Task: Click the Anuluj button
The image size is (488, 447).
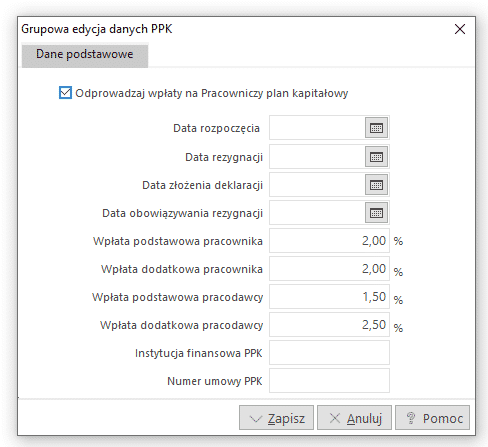Action: (354, 418)
